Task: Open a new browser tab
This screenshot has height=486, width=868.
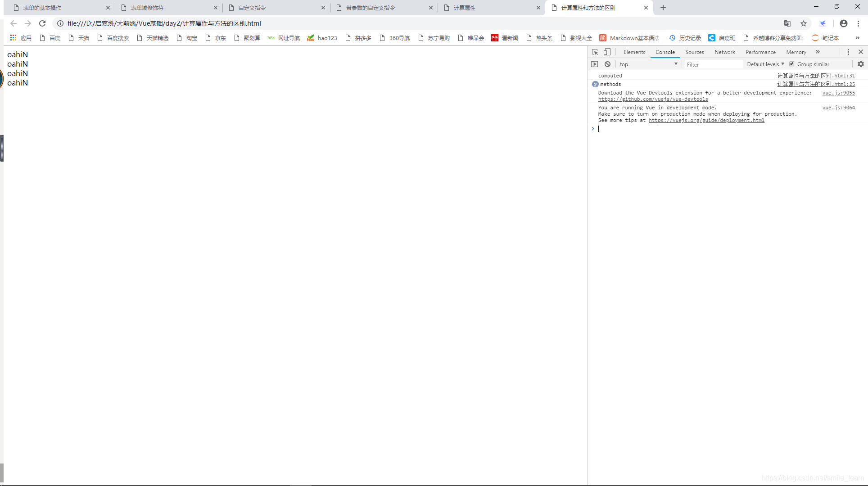Action: (663, 8)
